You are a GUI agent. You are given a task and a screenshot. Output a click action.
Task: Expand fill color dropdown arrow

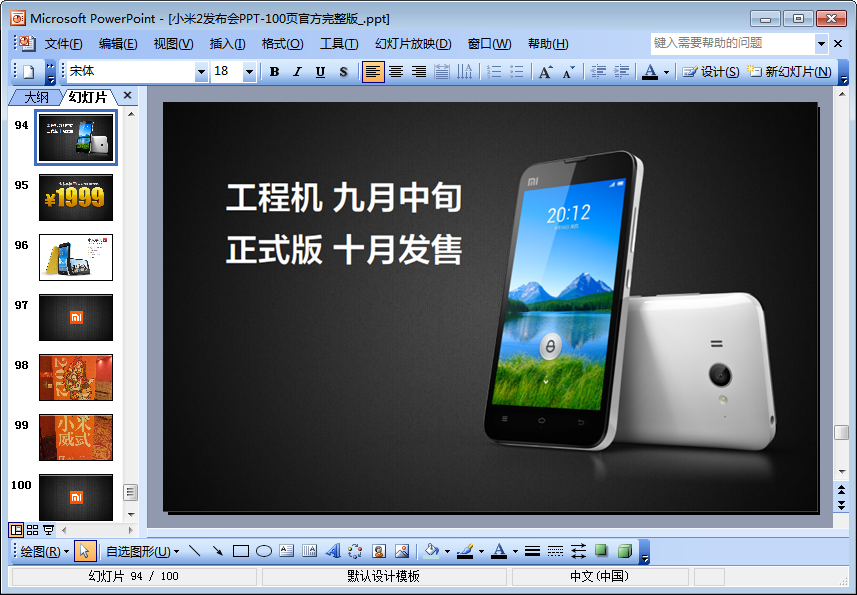[448, 551]
